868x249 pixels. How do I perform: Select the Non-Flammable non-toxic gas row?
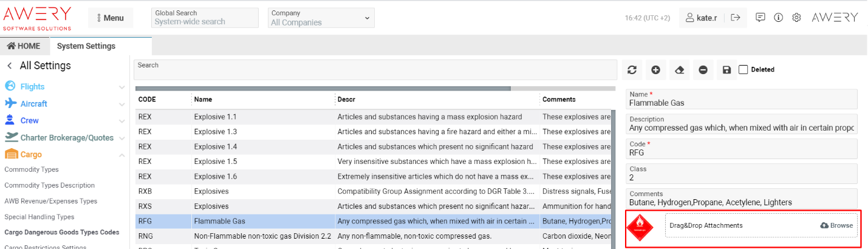pyautogui.click(x=373, y=236)
